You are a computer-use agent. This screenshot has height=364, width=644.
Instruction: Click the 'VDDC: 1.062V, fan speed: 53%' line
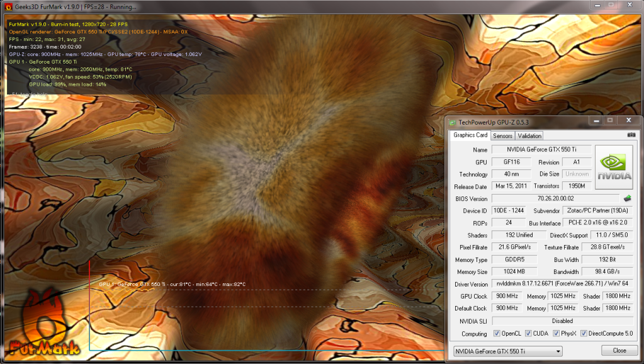(x=81, y=77)
